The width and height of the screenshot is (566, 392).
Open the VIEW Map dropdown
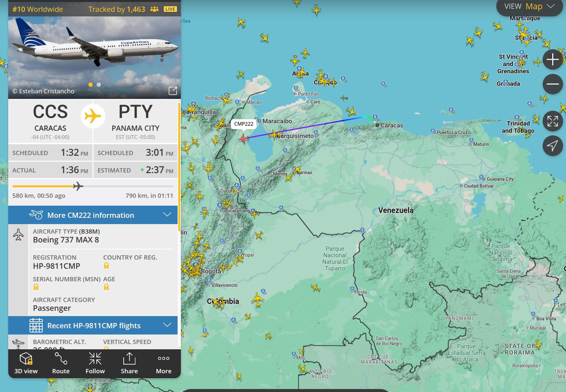point(529,7)
